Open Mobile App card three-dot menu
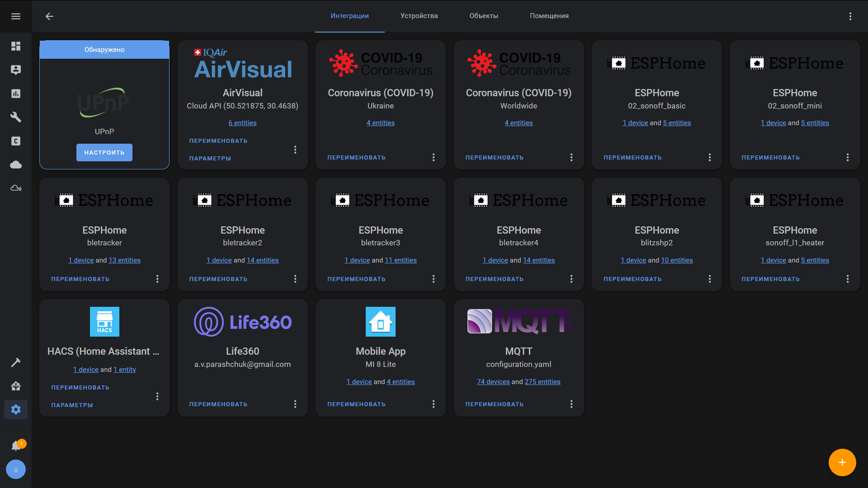The height and width of the screenshot is (488, 868). [x=433, y=404]
